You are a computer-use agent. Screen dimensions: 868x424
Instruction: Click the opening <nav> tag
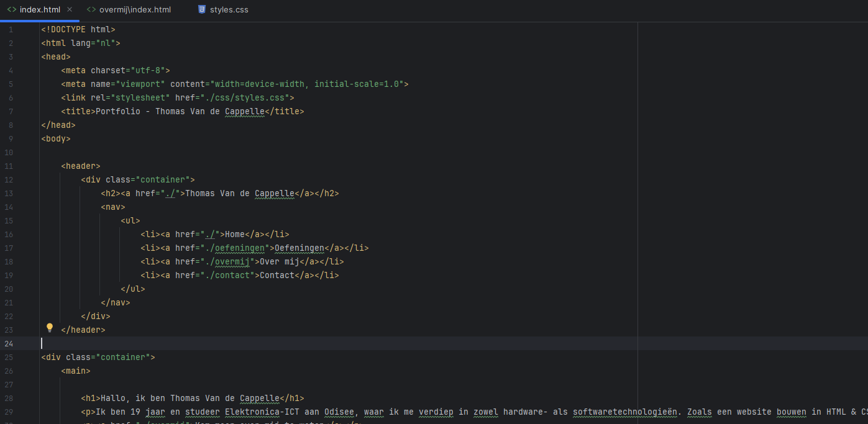click(x=113, y=207)
